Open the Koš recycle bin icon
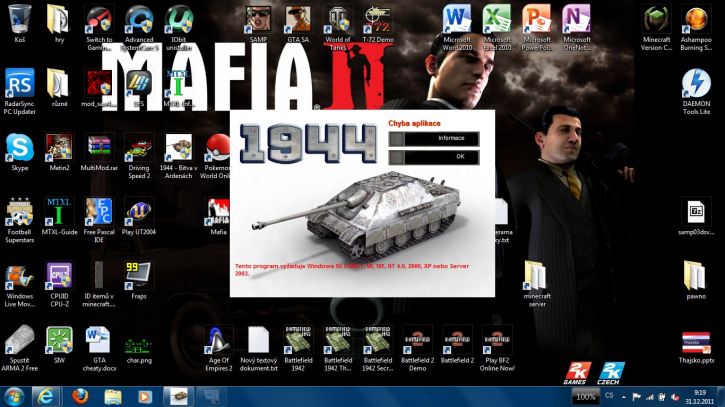 [20, 21]
